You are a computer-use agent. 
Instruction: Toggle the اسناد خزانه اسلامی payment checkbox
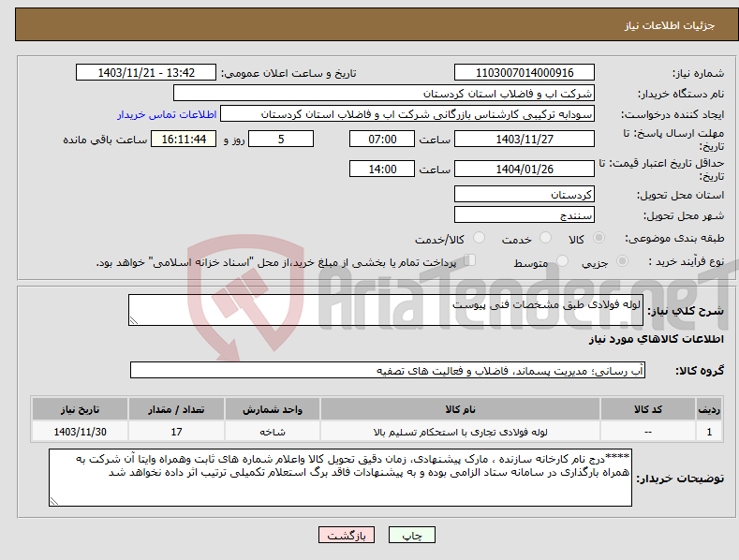point(470,259)
